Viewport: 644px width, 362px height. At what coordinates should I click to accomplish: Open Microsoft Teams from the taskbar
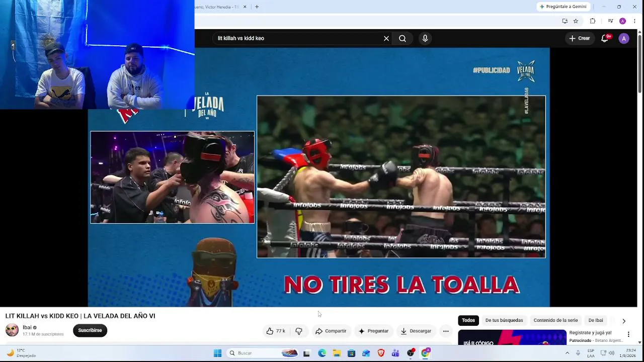coord(395,353)
